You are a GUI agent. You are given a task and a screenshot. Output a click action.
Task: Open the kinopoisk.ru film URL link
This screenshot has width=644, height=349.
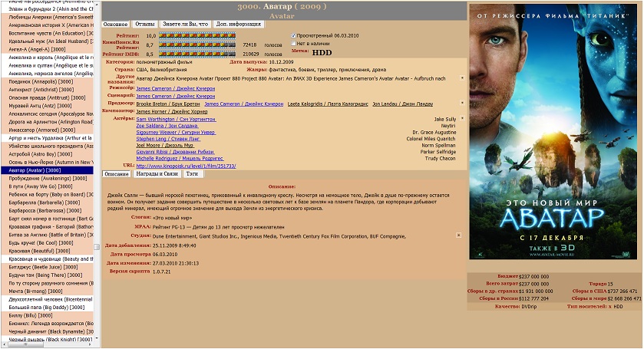point(186,166)
